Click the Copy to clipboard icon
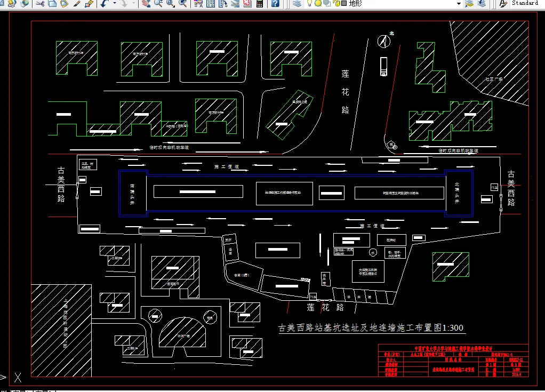The width and height of the screenshot is (545, 392). (52, 4)
